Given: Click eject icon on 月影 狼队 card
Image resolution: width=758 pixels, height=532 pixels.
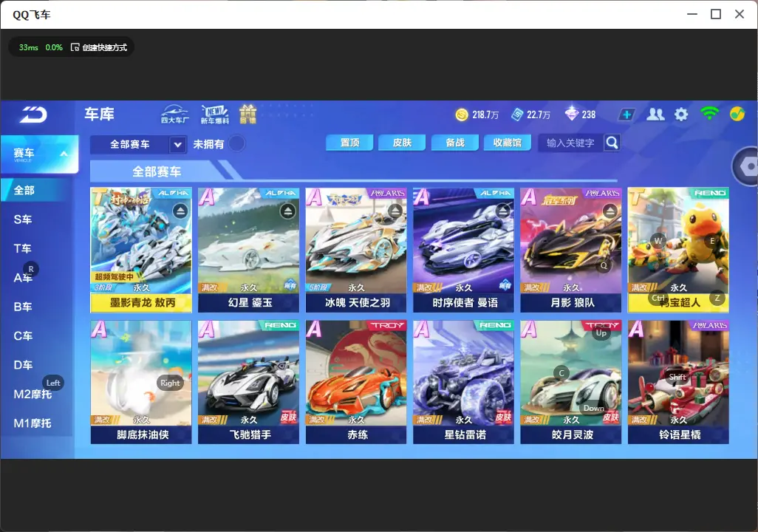Looking at the screenshot, I should (x=610, y=211).
